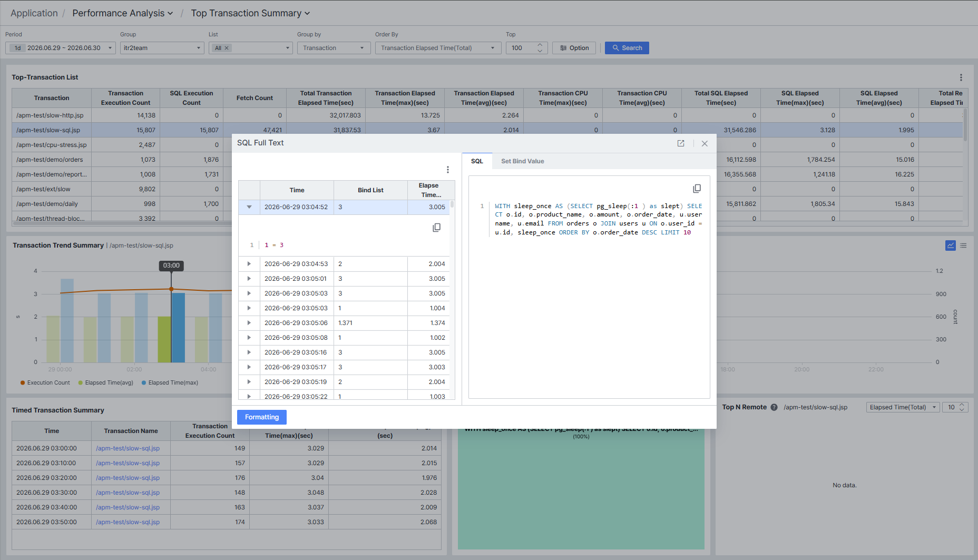Viewport: 978px width, 560px height.
Task: Toggle Execution Count legend series
Action: 45,383
